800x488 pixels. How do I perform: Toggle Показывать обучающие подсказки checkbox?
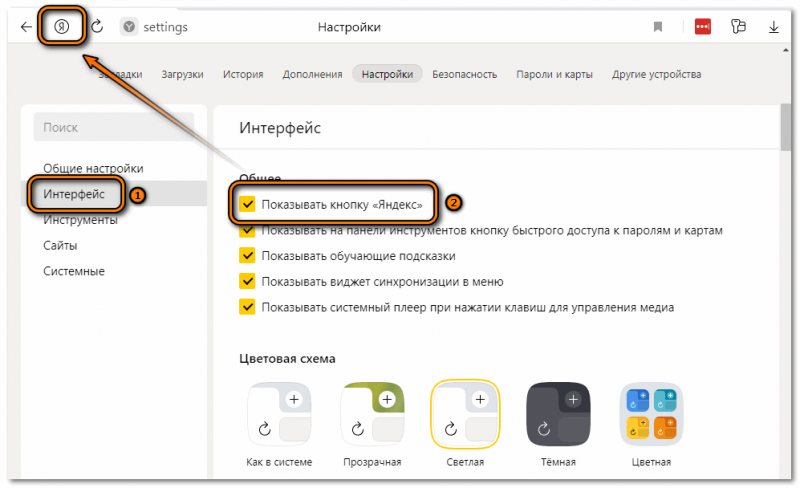point(247,256)
